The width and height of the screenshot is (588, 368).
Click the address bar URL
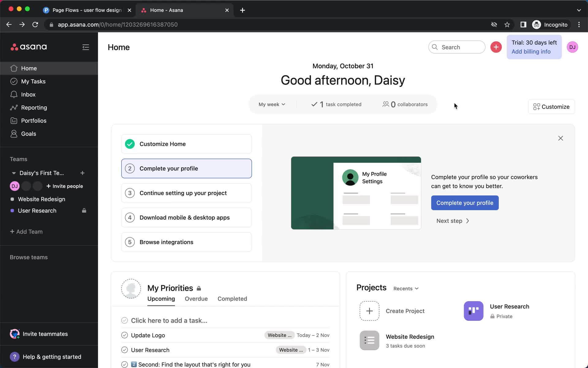point(118,25)
